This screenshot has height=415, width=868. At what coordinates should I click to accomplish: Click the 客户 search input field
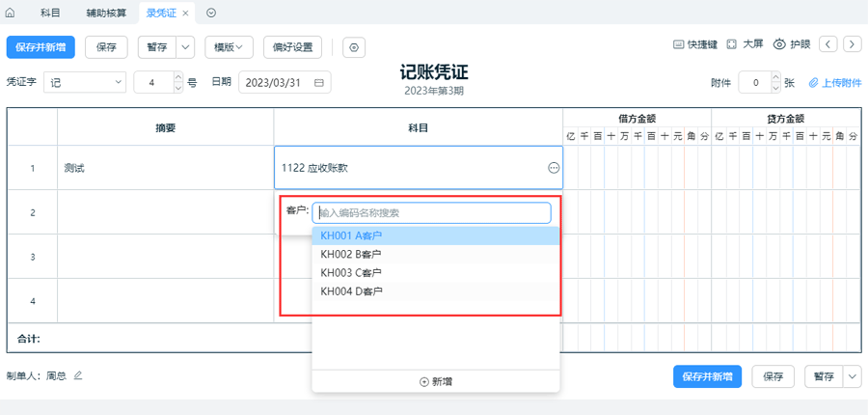pyautogui.click(x=431, y=212)
